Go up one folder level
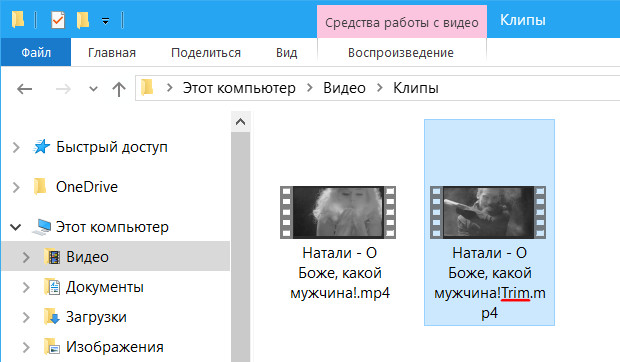The image size is (620, 362). point(119,89)
